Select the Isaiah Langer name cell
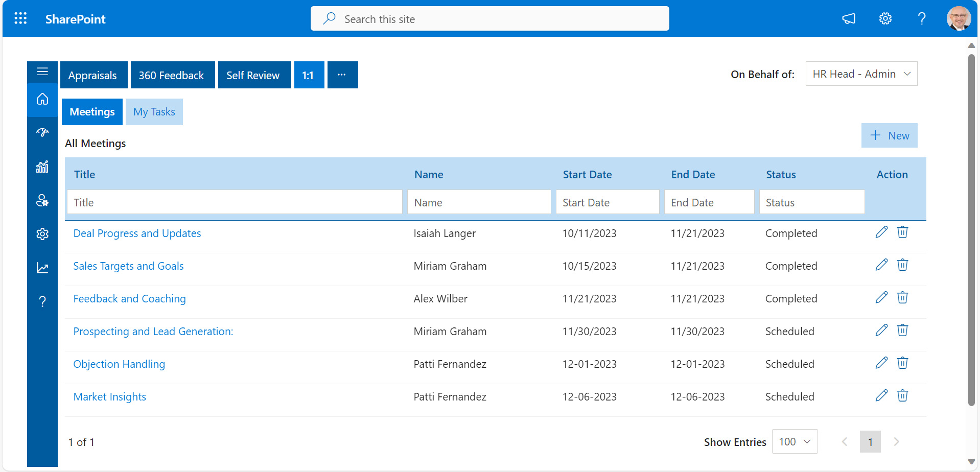Image resolution: width=980 pixels, height=472 pixels. coord(445,233)
